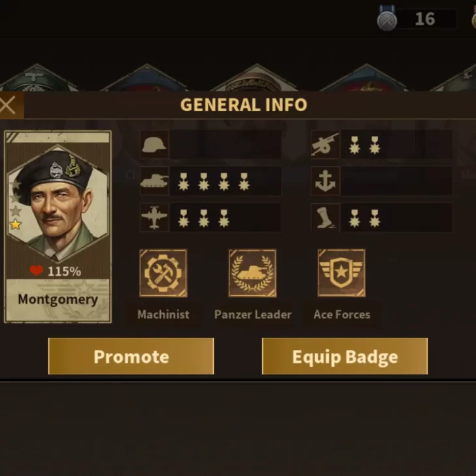Screen dimensions: 476x476
Task: Tap the medal count showing 16
Action: 425,19
